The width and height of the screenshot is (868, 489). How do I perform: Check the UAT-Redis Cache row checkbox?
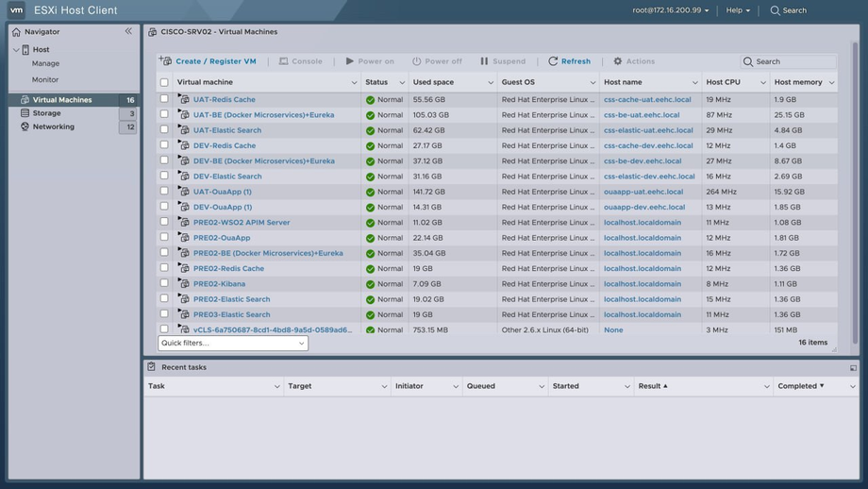(164, 99)
